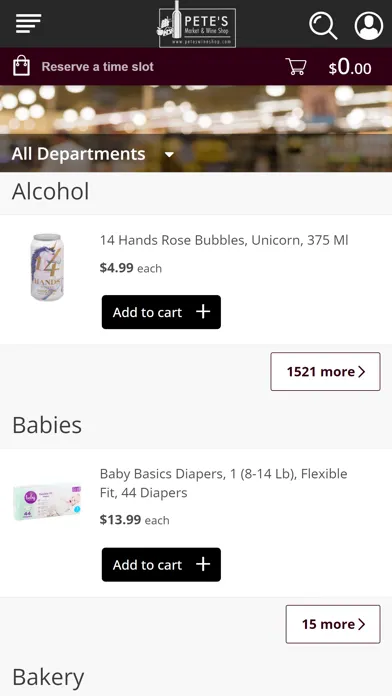Click the Pete's Market & Wine Shop logo
This screenshot has width=392, height=696.
pos(197,24)
